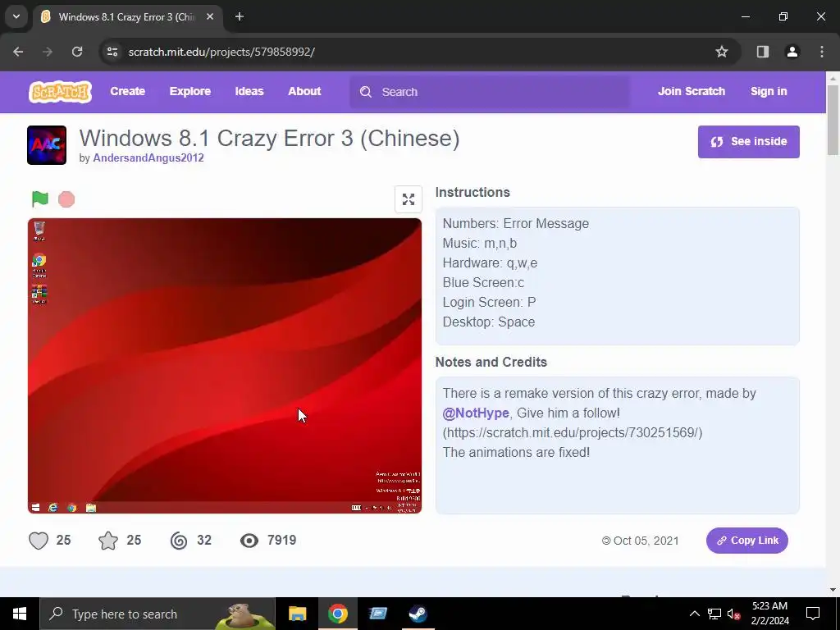Open the Windows notification center
Image resolution: width=840 pixels, height=630 pixels.
coord(813,614)
